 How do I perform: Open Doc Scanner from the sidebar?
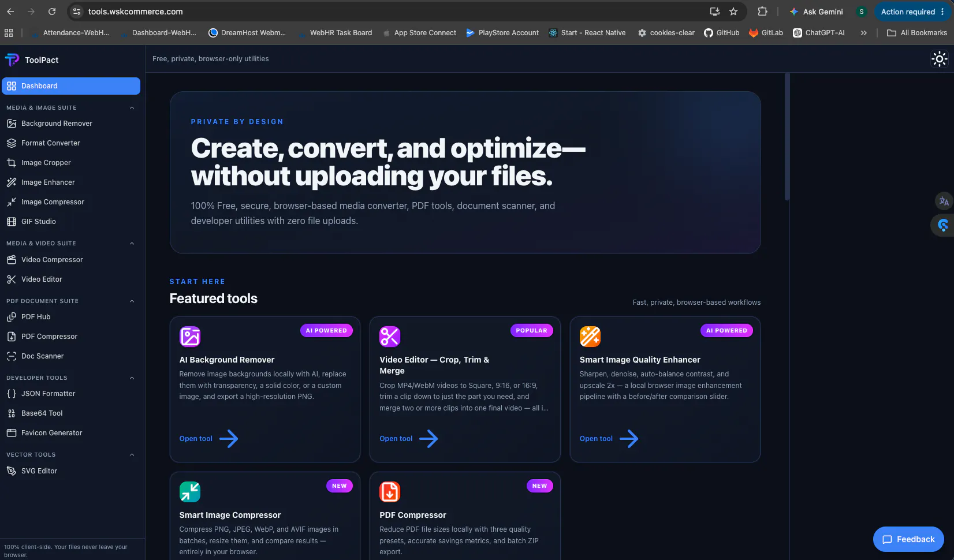pos(71,356)
